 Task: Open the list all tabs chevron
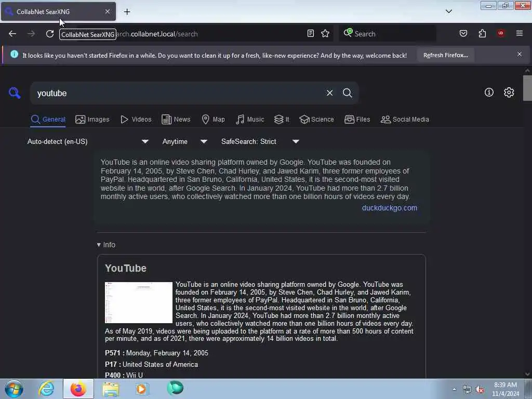[449, 11]
